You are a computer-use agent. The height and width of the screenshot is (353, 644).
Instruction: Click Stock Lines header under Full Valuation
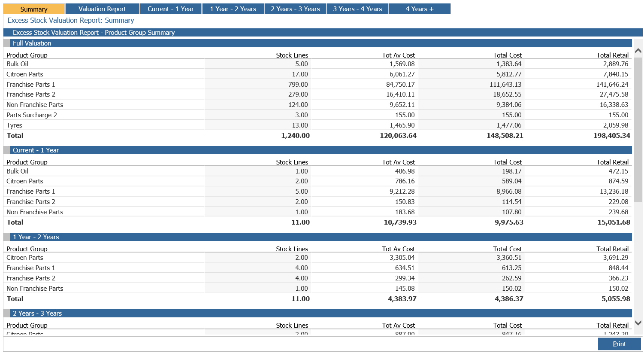[292, 55]
